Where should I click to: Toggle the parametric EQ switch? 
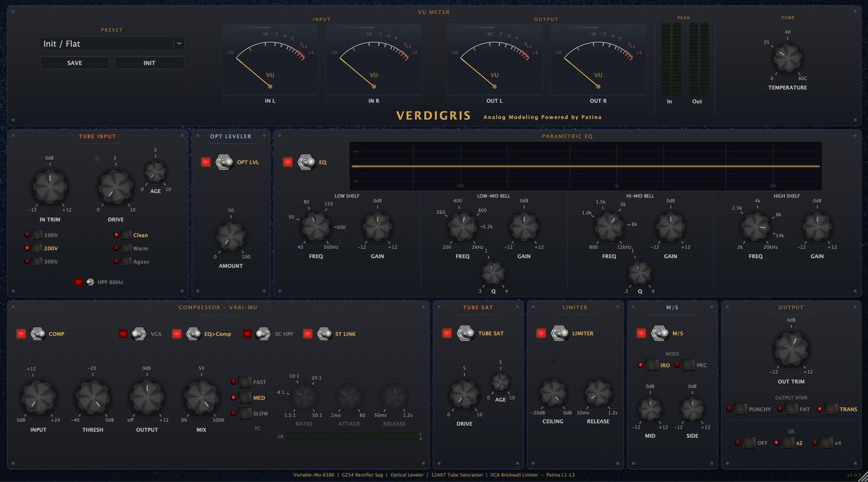pyautogui.click(x=306, y=162)
